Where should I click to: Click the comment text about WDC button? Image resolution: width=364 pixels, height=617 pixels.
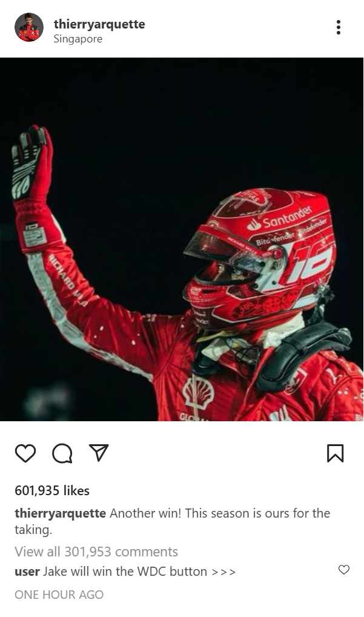(139, 572)
